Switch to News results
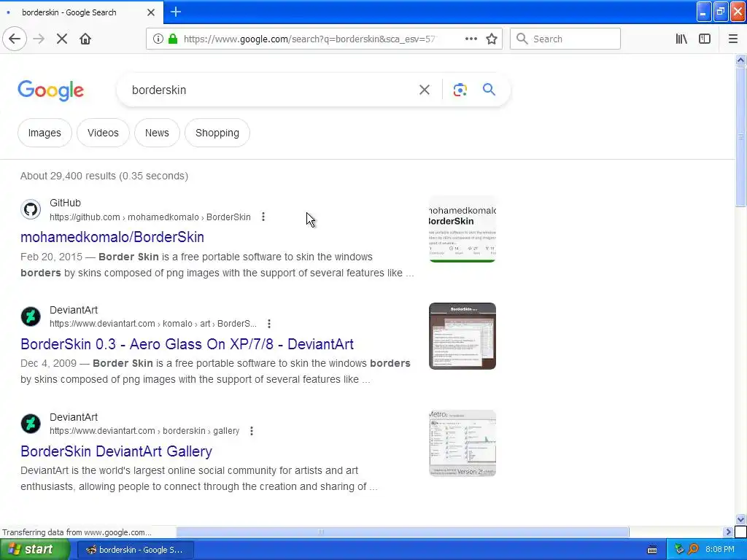 [157, 133]
